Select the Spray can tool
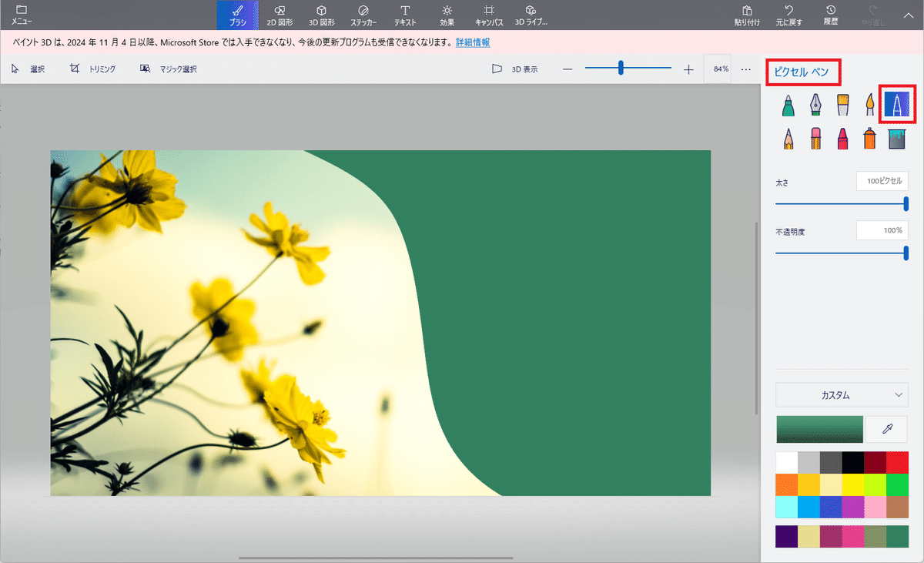Viewport: 924px width, 563px height. (x=869, y=139)
